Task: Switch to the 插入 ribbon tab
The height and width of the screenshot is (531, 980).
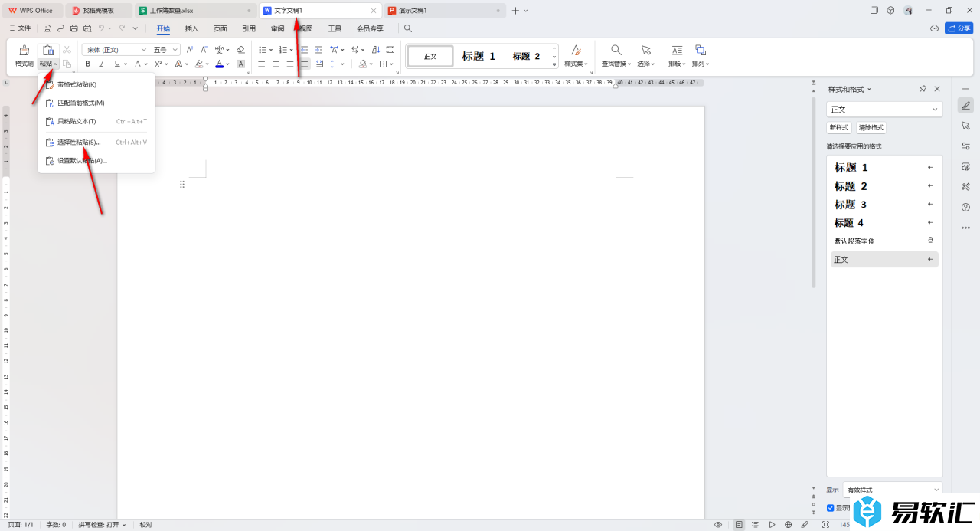Action: pyautogui.click(x=191, y=28)
